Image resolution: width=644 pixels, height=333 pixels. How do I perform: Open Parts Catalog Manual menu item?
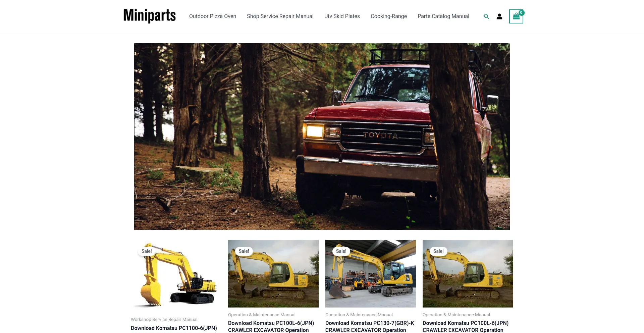click(x=443, y=16)
